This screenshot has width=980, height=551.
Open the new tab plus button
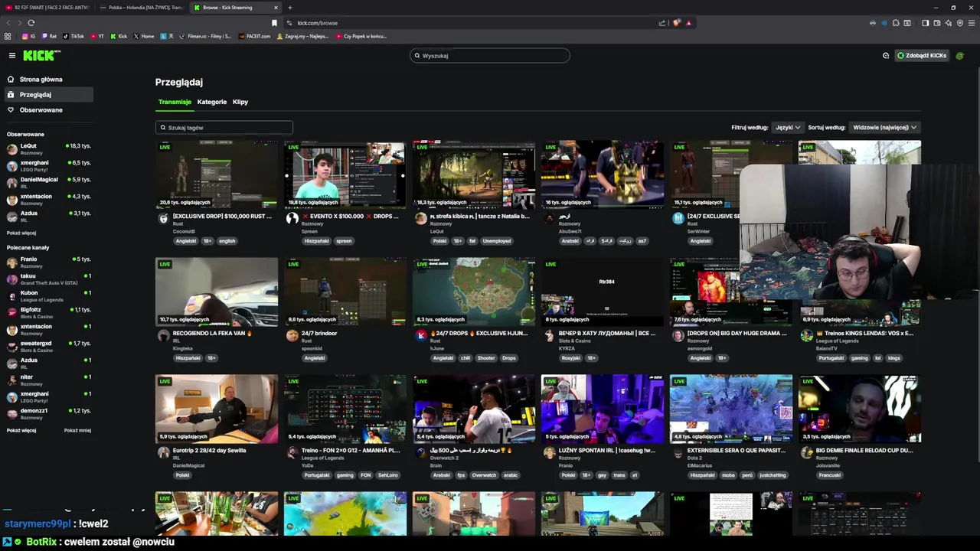pos(289,8)
